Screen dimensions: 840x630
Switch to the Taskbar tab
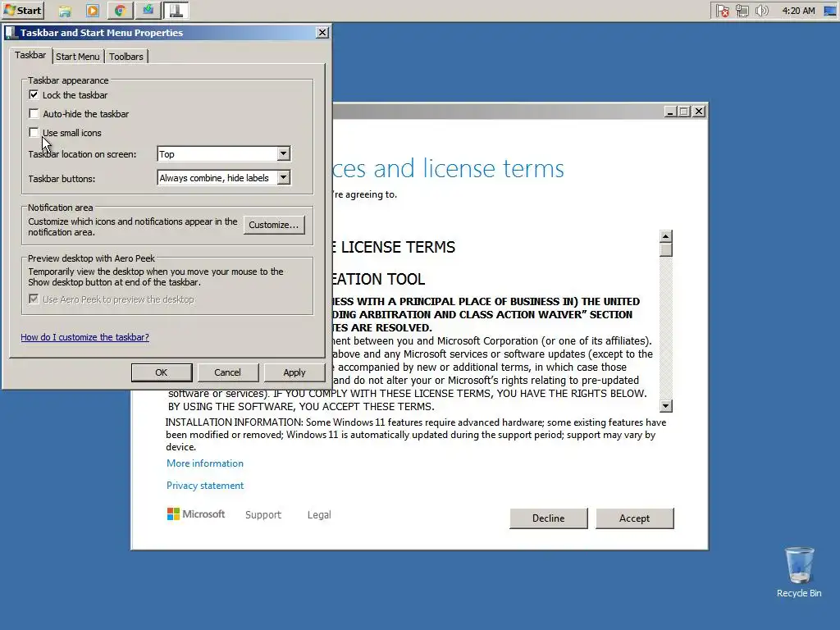[x=30, y=55]
